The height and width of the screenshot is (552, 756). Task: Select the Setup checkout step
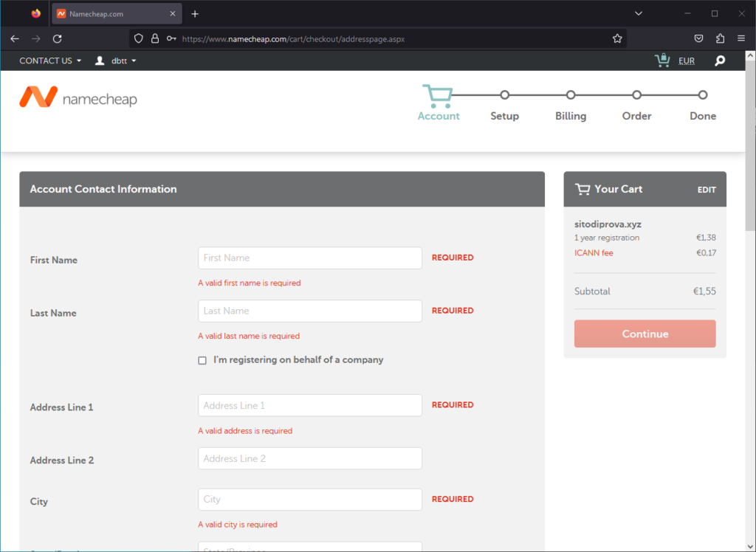click(504, 106)
